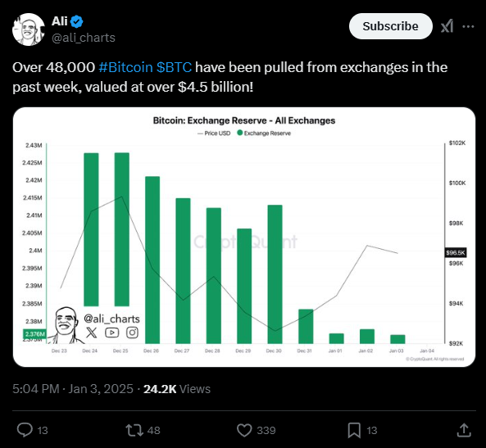This screenshot has width=486, height=448.
Task: Bookmark this post
Action: point(354,430)
